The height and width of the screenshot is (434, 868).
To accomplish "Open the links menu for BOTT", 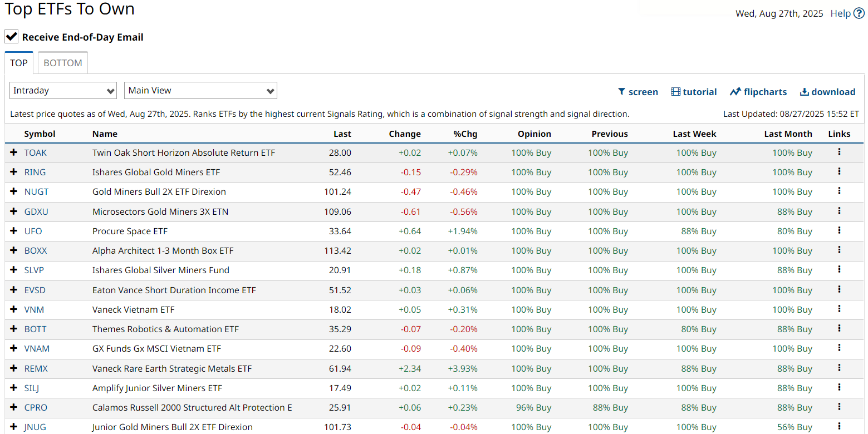I will pyautogui.click(x=839, y=328).
